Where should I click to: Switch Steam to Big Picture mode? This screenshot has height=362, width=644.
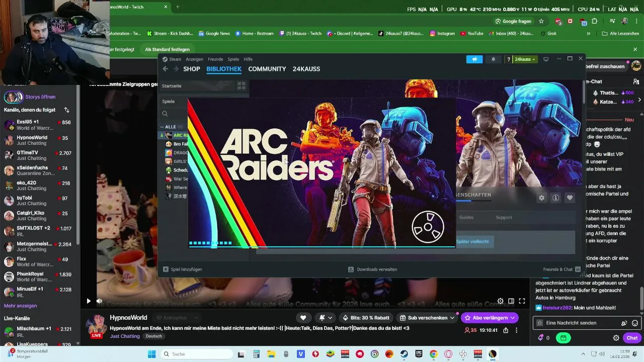point(546,59)
